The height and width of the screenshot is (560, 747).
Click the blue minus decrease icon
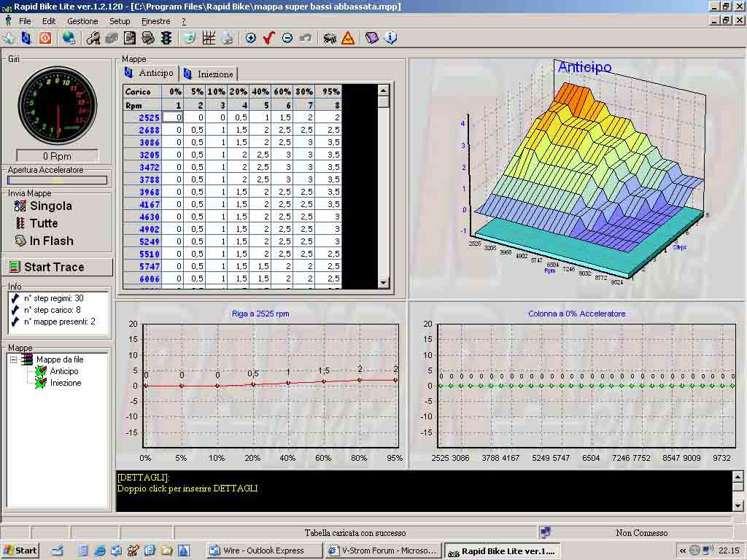[287, 38]
